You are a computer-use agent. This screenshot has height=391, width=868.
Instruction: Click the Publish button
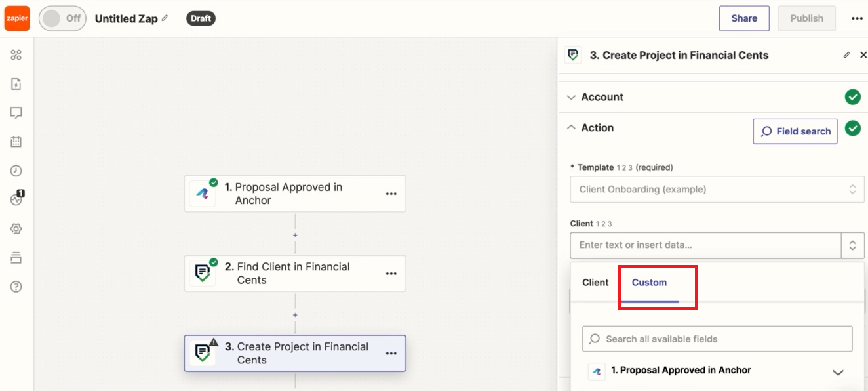pyautogui.click(x=806, y=18)
